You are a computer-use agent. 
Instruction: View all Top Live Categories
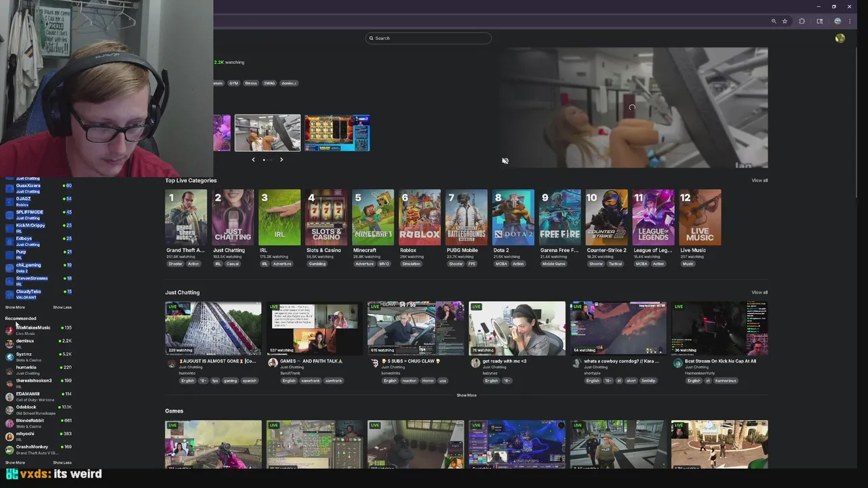pyautogui.click(x=759, y=180)
